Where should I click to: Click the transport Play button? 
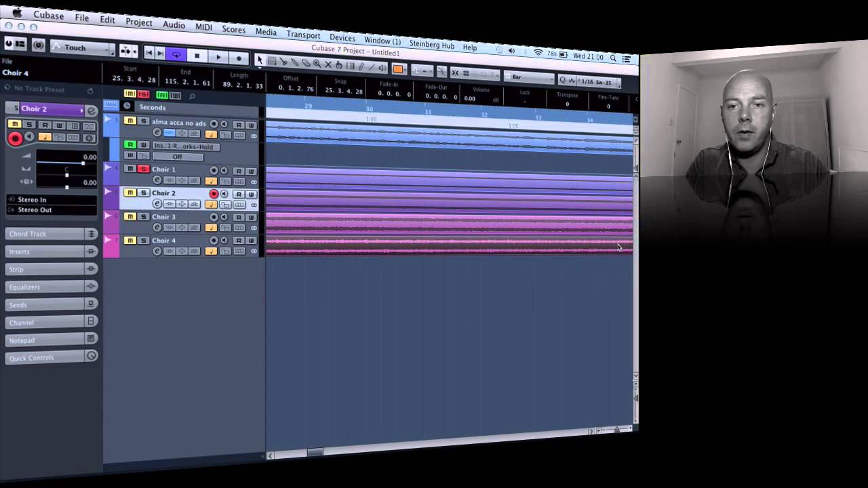[x=218, y=57]
